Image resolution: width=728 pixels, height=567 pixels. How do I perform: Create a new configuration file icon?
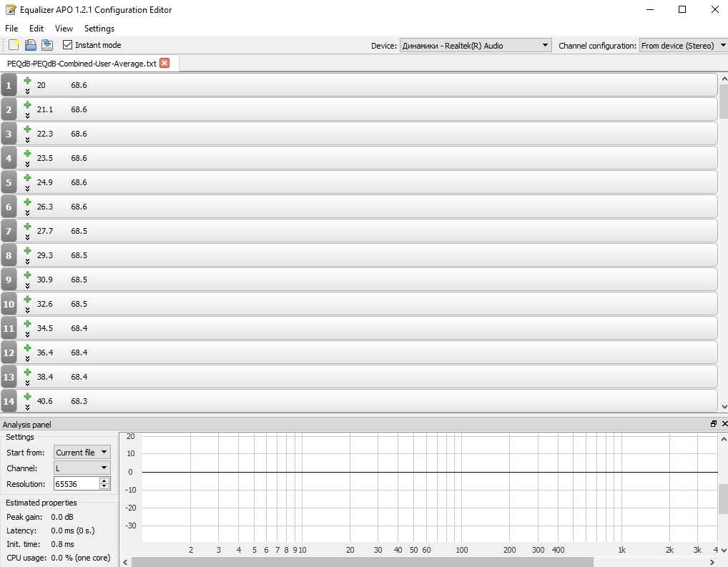[14, 45]
